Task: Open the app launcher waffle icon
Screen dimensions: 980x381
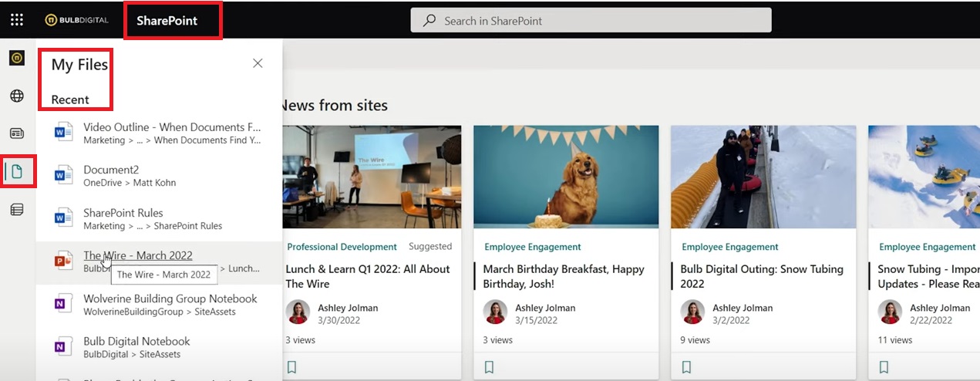Action: coord(17,20)
